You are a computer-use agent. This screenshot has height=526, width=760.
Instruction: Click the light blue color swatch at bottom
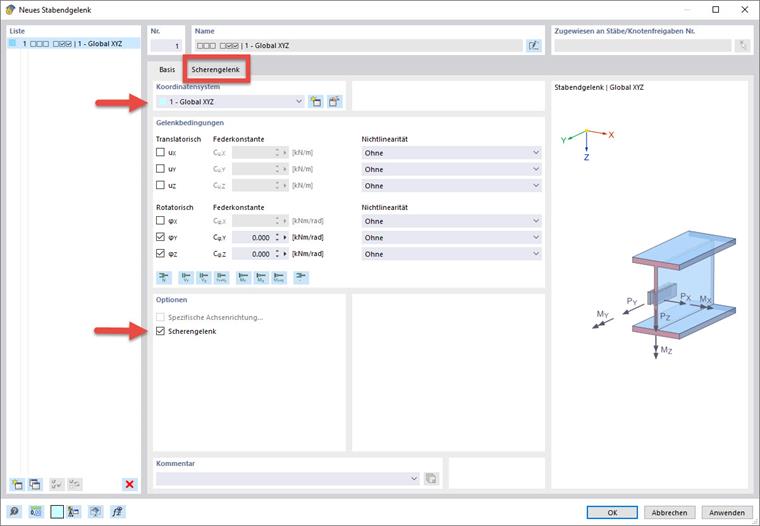tap(57, 512)
